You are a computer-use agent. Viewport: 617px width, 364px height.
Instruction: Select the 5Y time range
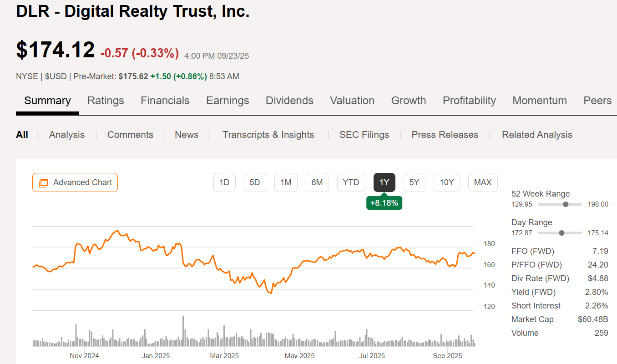414,182
